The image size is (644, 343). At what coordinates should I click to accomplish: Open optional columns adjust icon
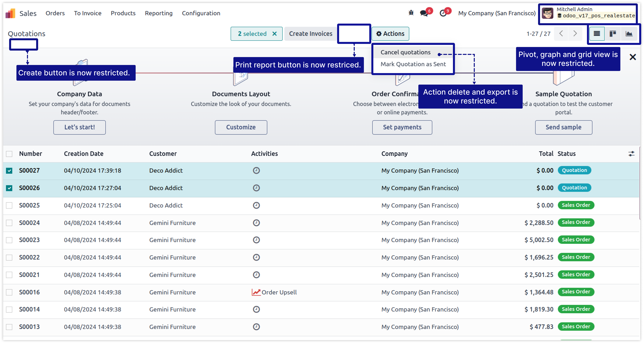pos(632,154)
